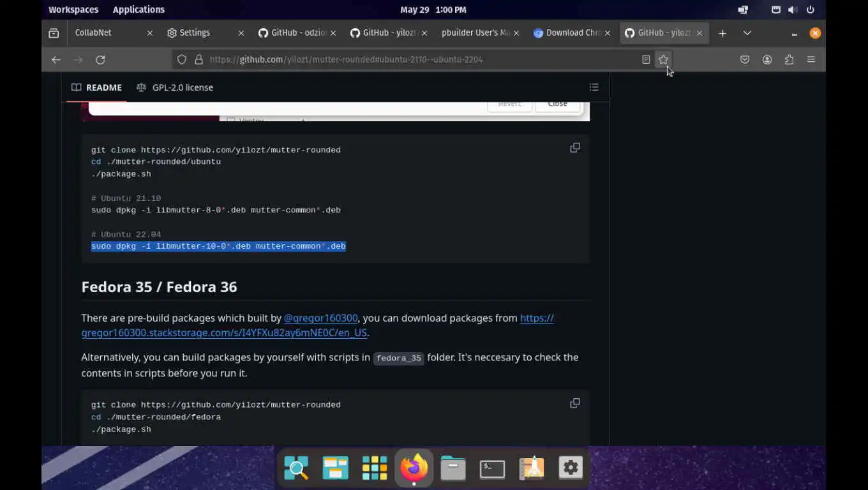Close the Settings tab
The height and width of the screenshot is (490, 868).
pos(241,33)
